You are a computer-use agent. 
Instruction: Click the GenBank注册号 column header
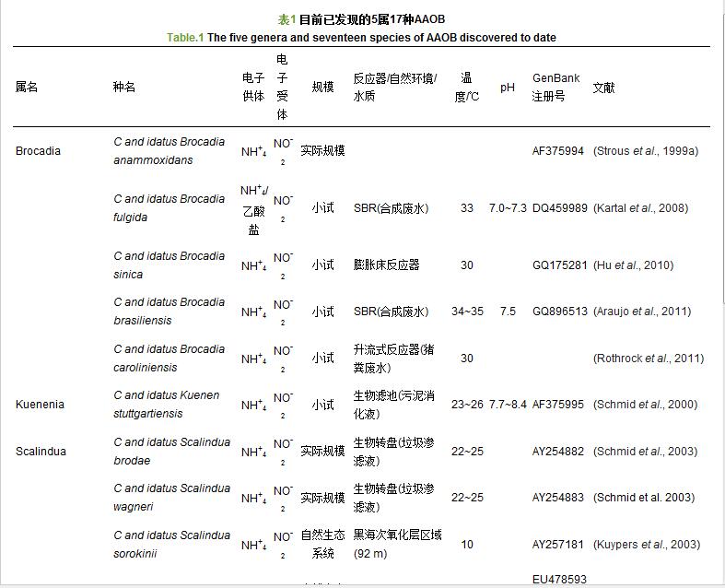[x=555, y=88]
